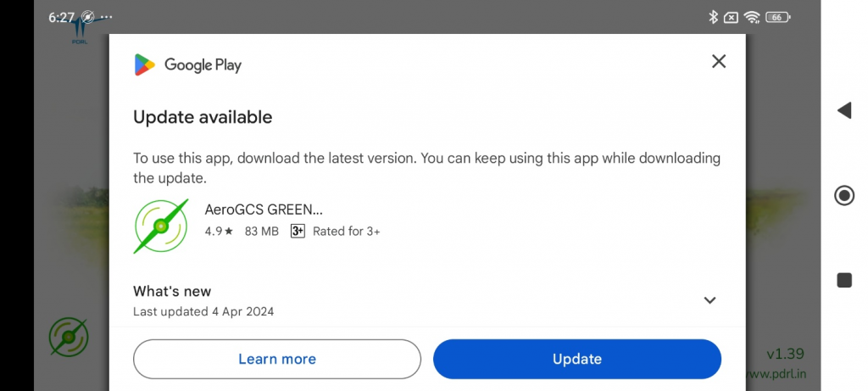This screenshot has height=391, width=868.
Task: Open the www.pdrl.in website link
Action: click(x=775, y=373)
